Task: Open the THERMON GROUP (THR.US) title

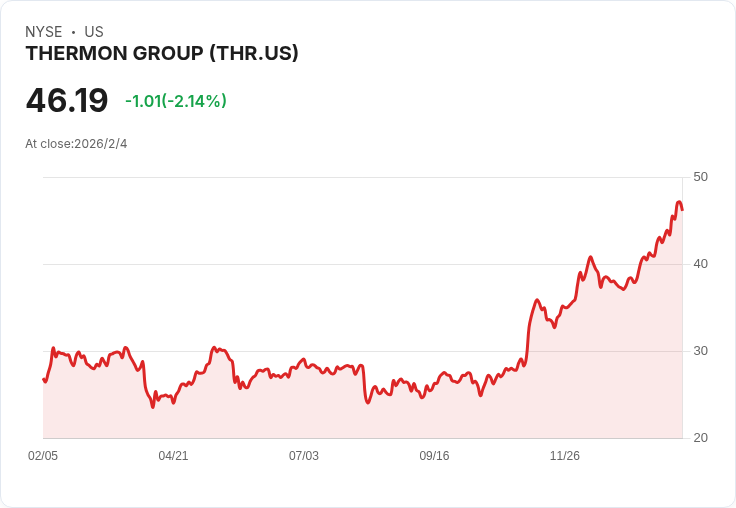Action: click(x=162, y=54)
